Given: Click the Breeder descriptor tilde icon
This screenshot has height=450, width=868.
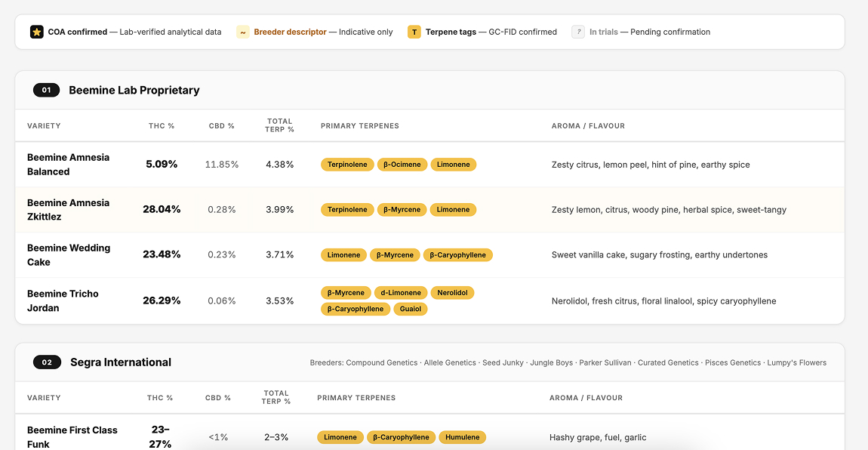Looking at the screenshot, I should click(242, 32).
